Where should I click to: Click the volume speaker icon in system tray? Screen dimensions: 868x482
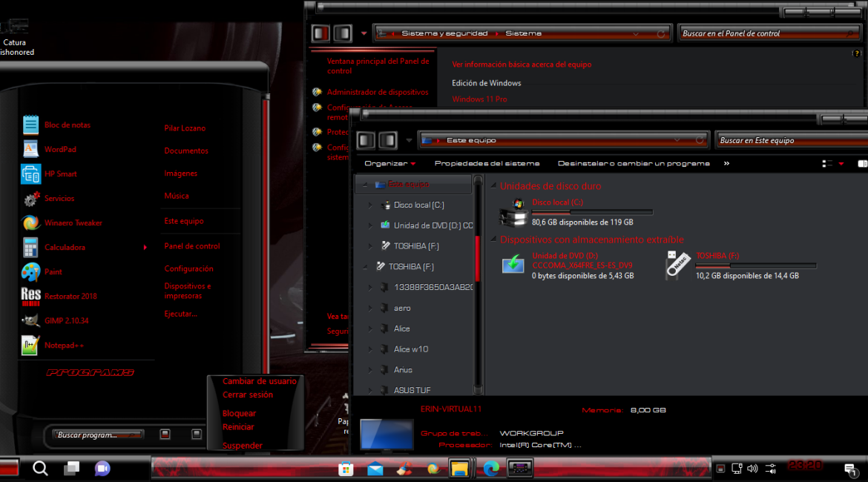(x=752, y=468)
